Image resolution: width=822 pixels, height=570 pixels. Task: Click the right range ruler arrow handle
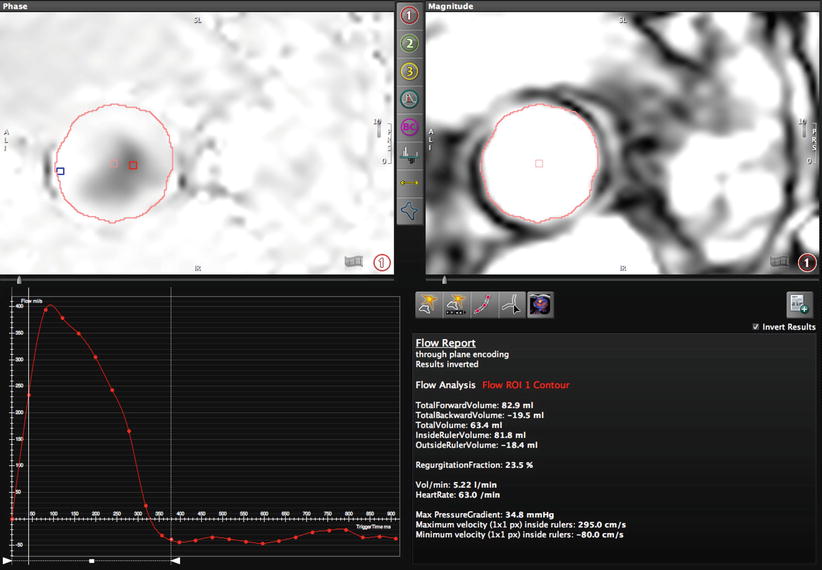[174, 562]
